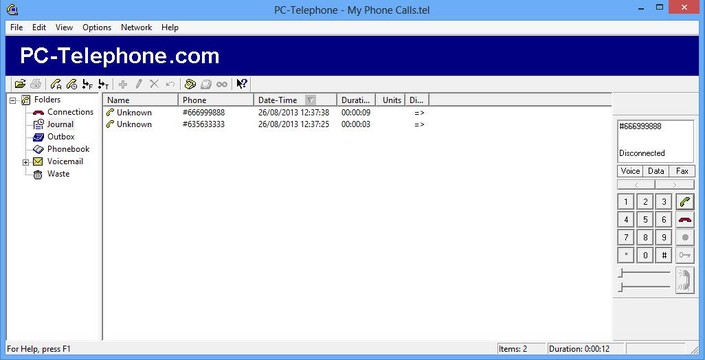Viewport: 705px width, 360px height.
Task: Click the toolbar icon with letter F
Action: [87, 84]
